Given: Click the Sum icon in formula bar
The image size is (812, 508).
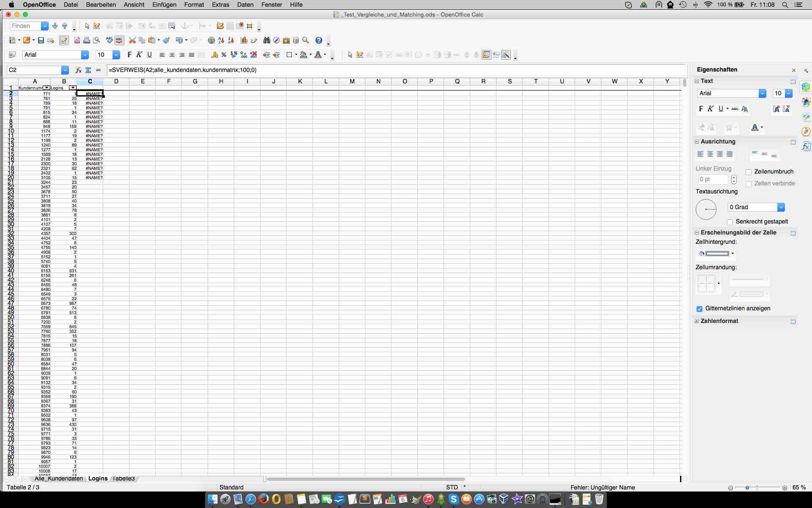Looking at the screenshot, I should tap(88, 70).
